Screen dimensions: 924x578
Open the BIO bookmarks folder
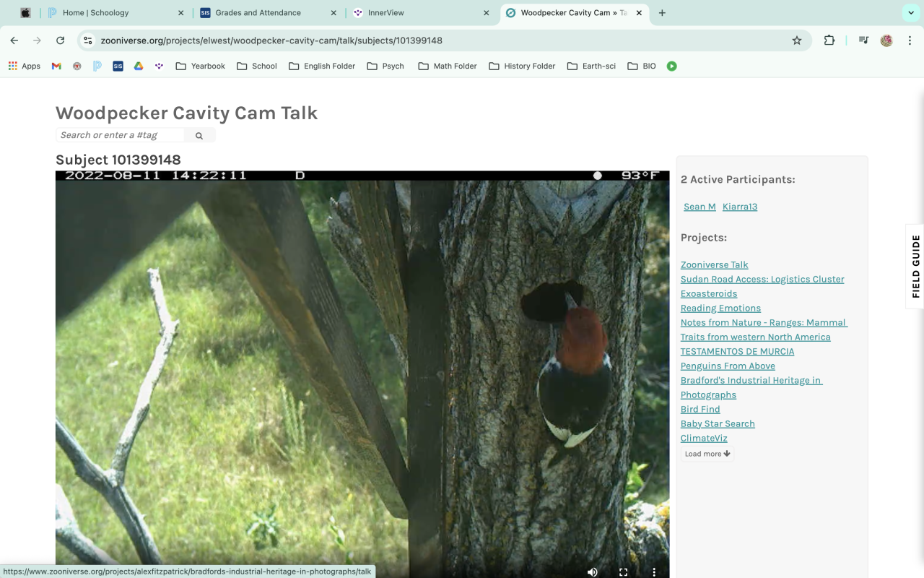click(x=641, y=66)
